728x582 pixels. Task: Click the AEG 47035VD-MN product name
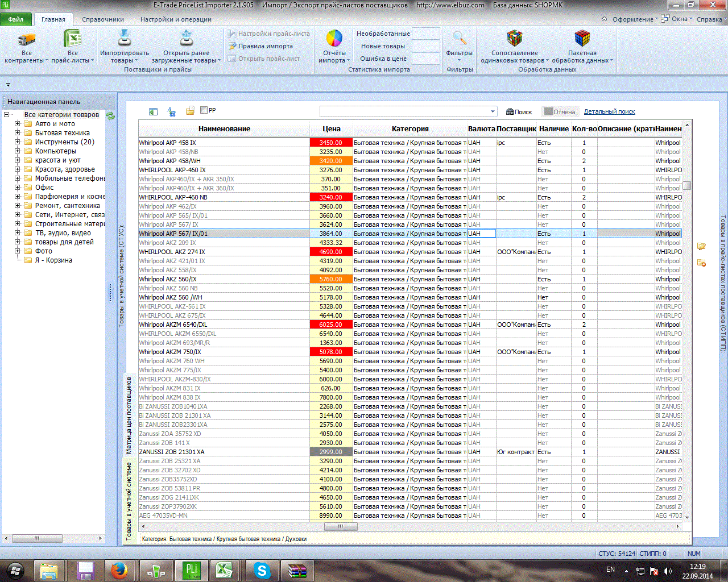pyautogui.click(x=163, y=516)
